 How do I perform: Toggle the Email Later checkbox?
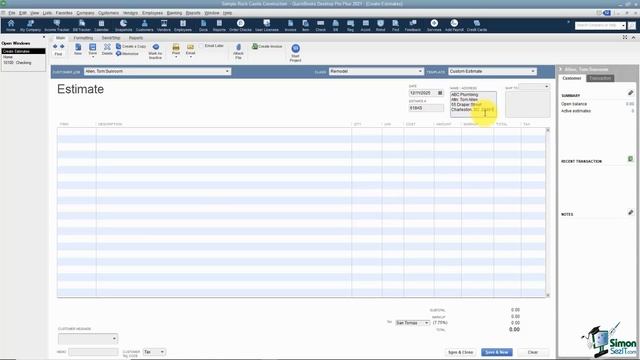click(202, 46)
